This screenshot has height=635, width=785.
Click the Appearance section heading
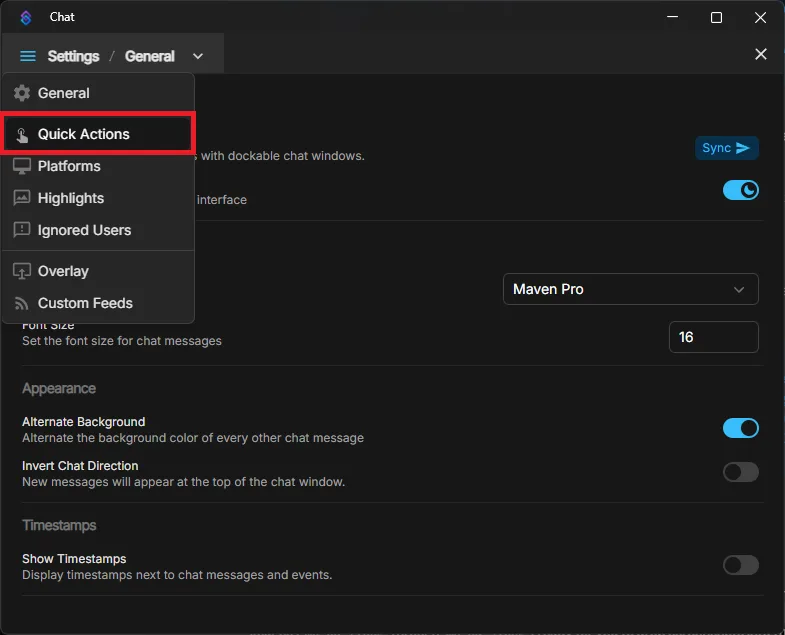tap(59, 389)
